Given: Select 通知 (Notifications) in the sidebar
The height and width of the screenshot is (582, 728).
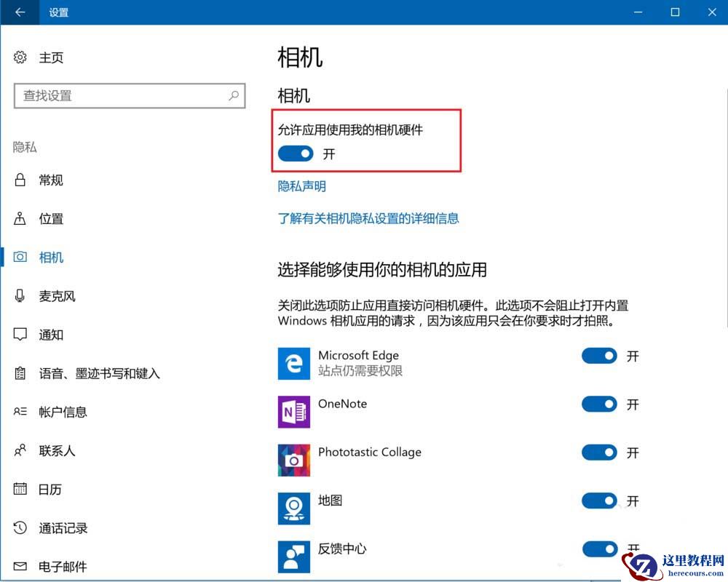Looking at the screenshot, I should point(51,335).
